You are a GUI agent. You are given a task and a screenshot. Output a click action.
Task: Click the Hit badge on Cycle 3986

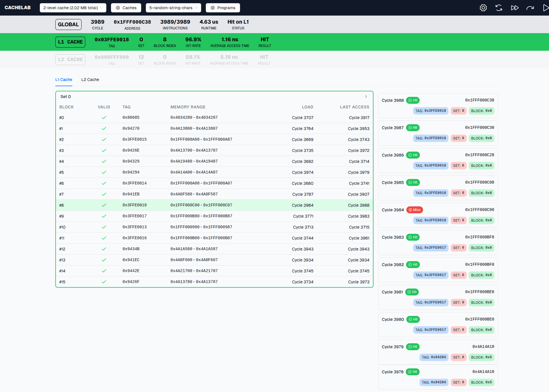413,155
